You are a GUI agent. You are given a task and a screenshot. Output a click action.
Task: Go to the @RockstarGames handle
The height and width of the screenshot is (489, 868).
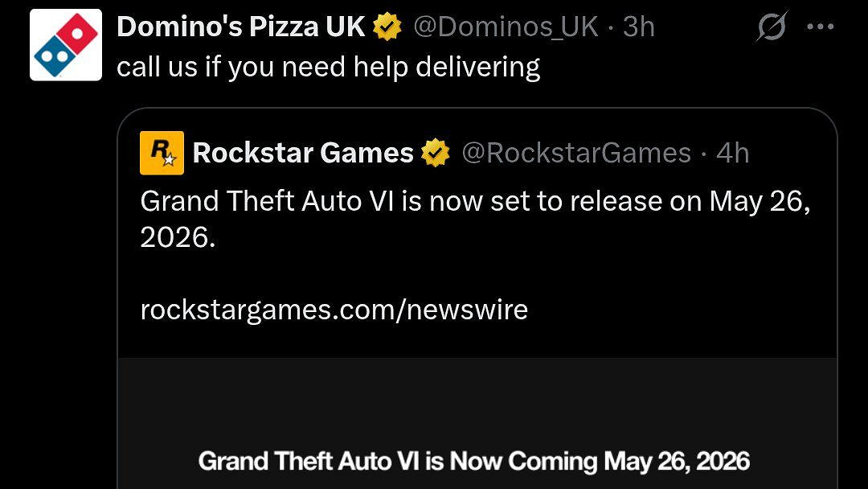click(x=576, y=153)
